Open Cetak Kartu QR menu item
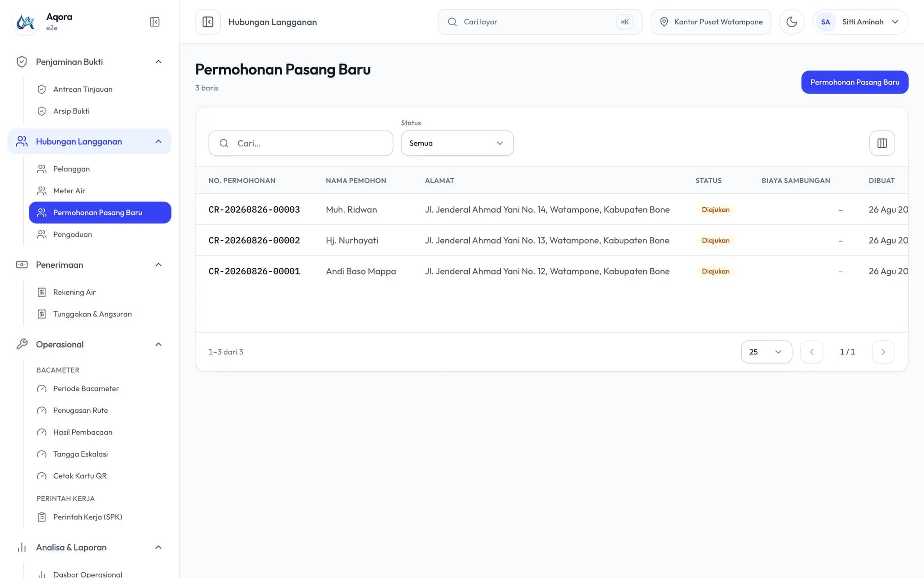The height and width of the screenshot is (578, 924). tap(100, 476)
